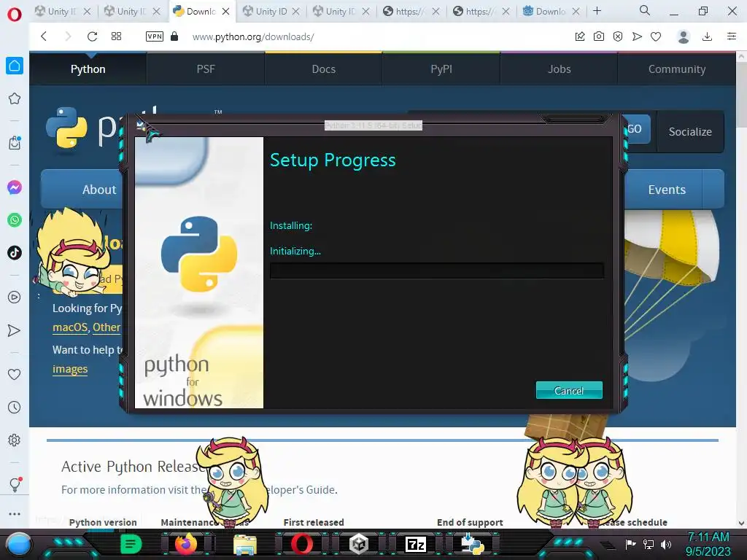Follow the images link
Image resolution: width=747 pixels, height=560 pixels.
click(70, 369)
